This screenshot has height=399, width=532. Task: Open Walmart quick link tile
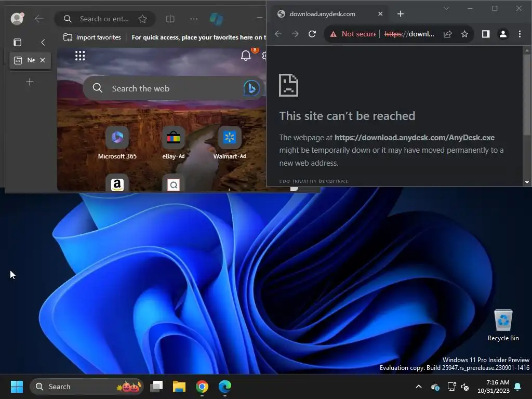pos(230,143)
